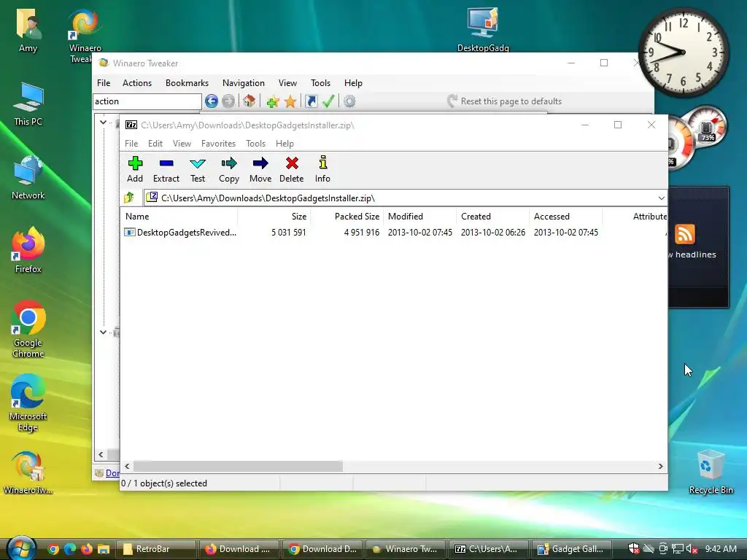Launch Chrome from quick launch bar

(x=53, y=549)
